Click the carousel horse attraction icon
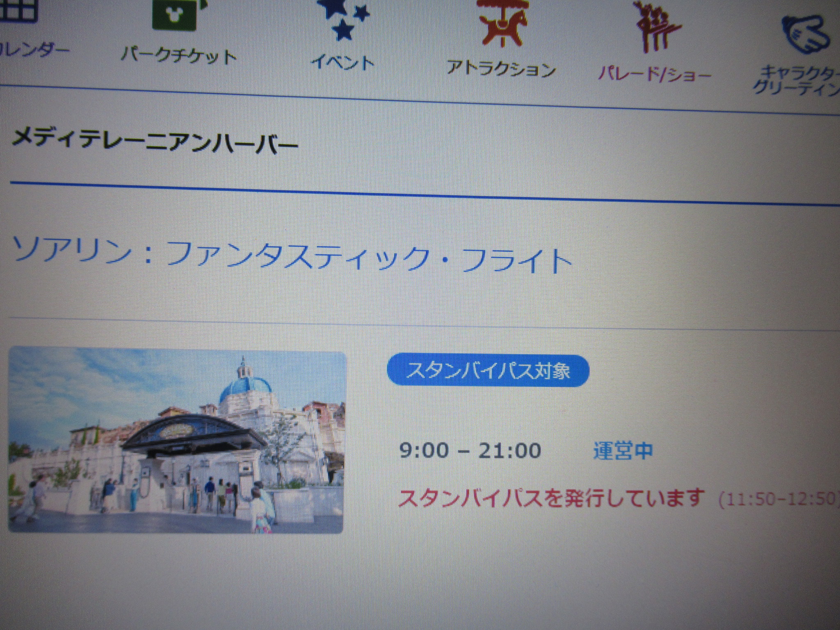840x630 pixels. click(x=502, y=23)
